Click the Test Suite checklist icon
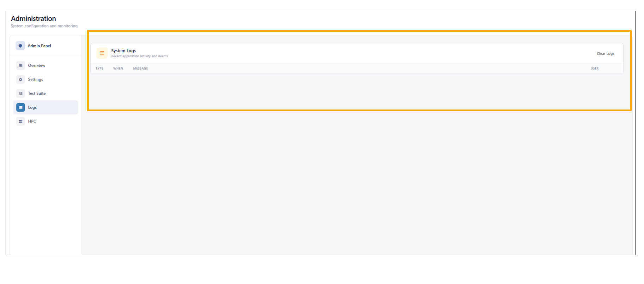This screenshot has height=284, width=644. [x=20, y=94]
